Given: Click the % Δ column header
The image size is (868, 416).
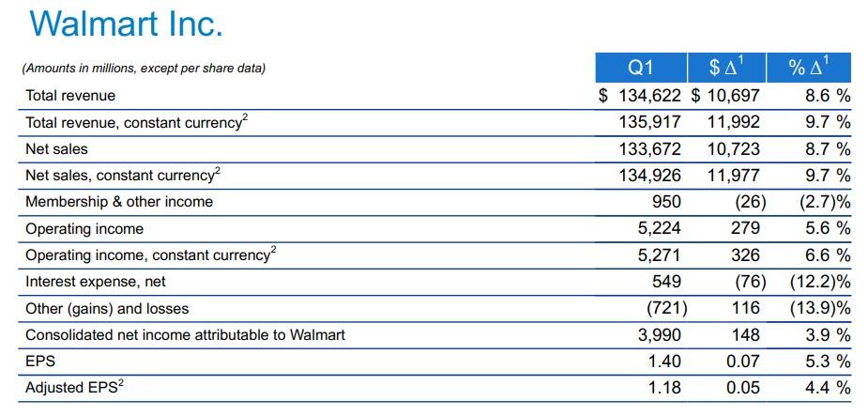Looking at the screenshot, I should (x=808, y=68).
